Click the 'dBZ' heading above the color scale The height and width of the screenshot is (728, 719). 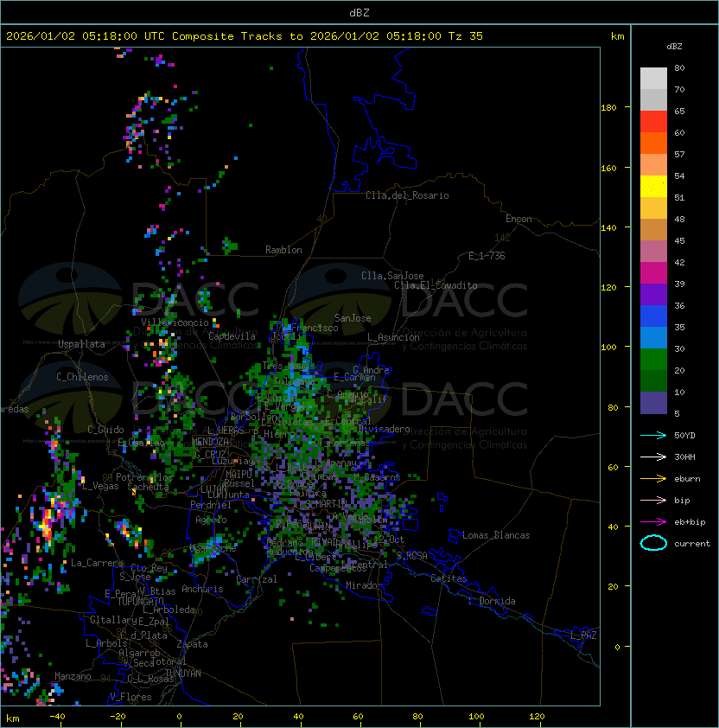[x=674, y=47]
